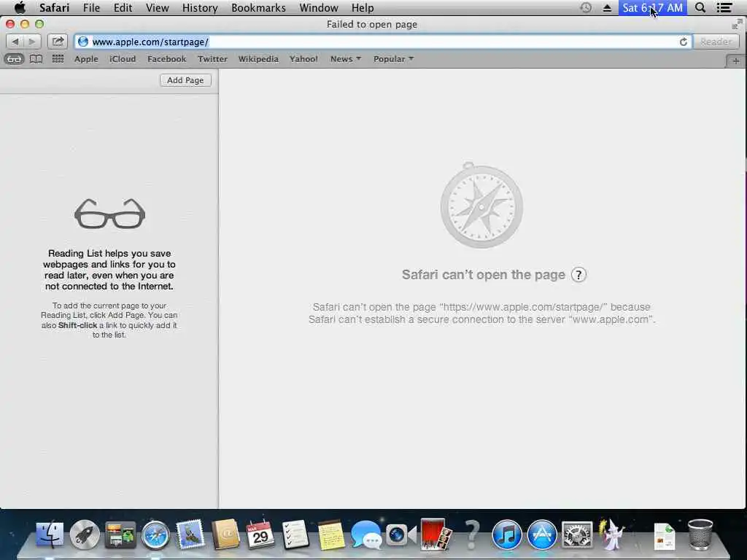747x560 pixels.
Task: Reload the page with refresh icon
Action: click(683, 42)
